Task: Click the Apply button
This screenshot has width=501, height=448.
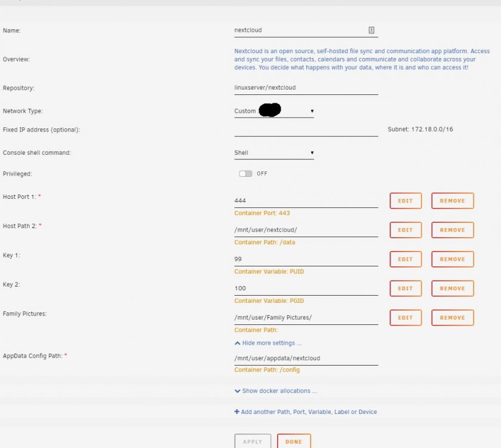Action: [253, 441]
